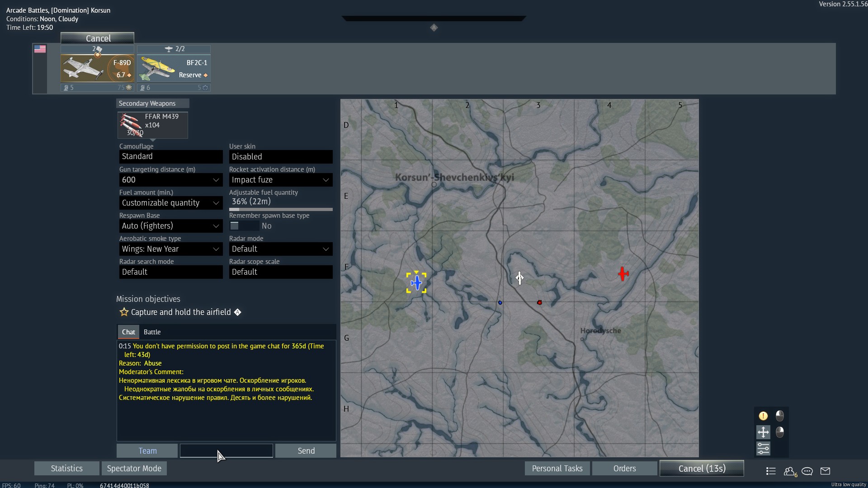Open the friends contacts icon

point(790,471)
